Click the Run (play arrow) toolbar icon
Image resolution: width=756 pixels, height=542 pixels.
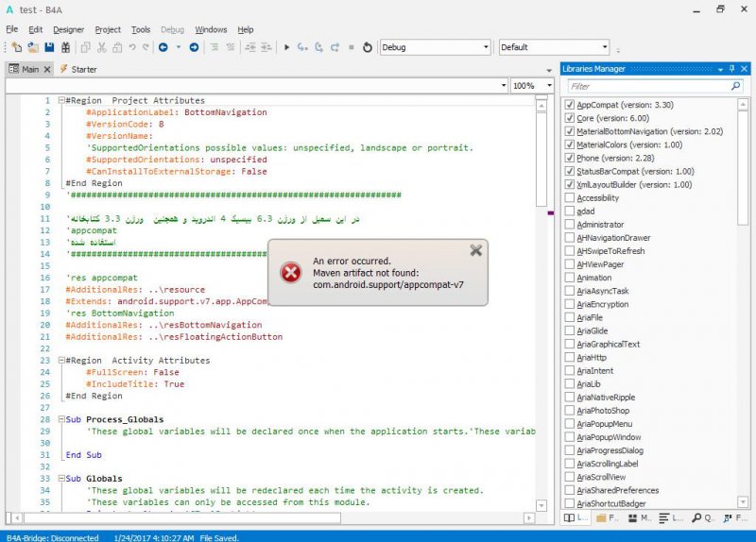[287, 47]
